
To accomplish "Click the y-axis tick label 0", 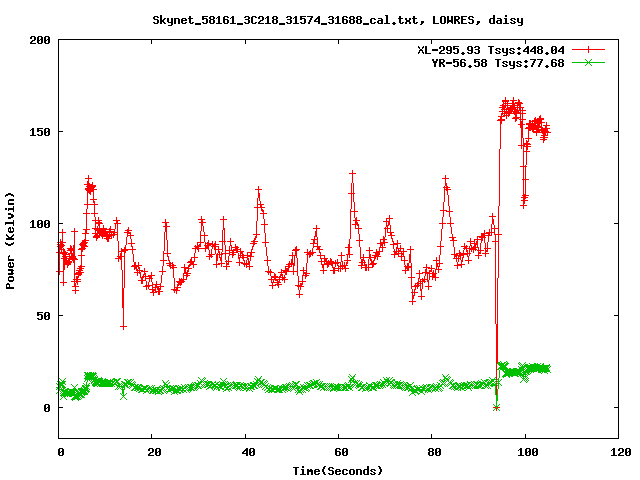I will [47, 408].
